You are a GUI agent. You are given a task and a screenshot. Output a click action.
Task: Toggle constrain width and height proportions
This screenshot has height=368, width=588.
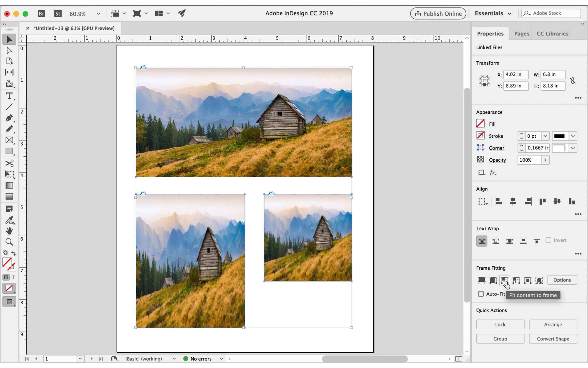point(573,80)
